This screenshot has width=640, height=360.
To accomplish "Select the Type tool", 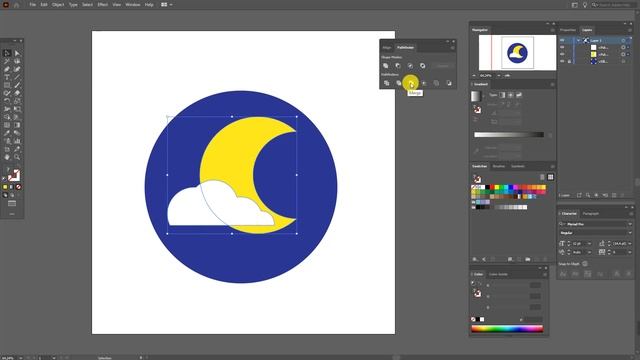I will pyautogui.click(x=7, y=77).
